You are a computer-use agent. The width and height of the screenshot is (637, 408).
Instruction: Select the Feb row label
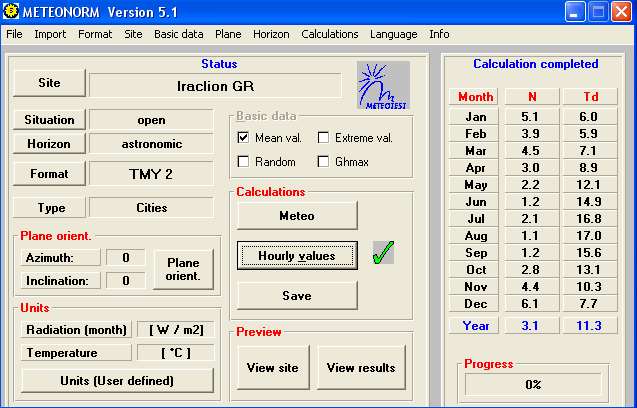pos(474,134)
